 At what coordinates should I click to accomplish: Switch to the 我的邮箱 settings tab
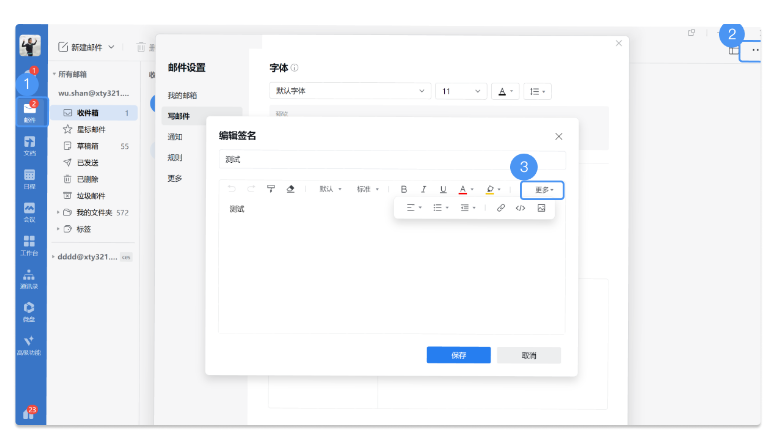182,95
